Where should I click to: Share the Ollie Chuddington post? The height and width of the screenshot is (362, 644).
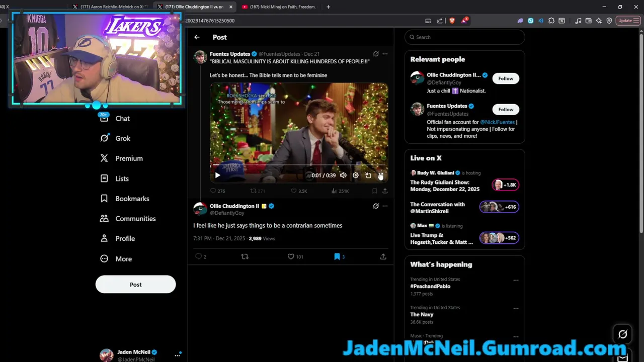[x=383, y=256]
